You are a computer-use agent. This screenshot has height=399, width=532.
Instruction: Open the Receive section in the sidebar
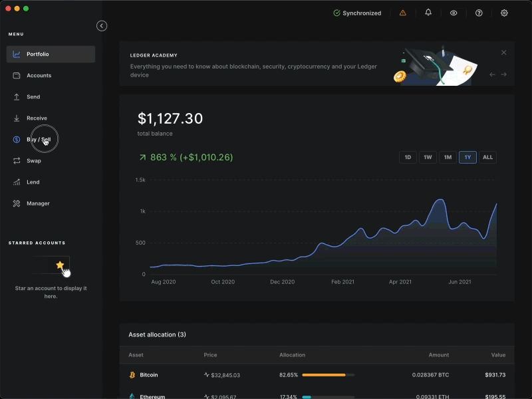[37, 118]
